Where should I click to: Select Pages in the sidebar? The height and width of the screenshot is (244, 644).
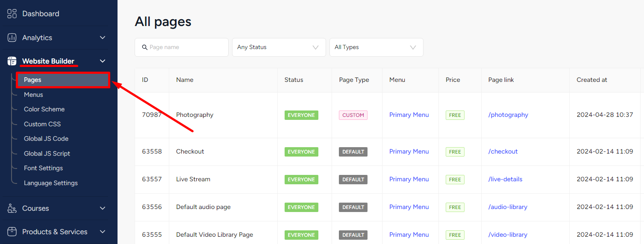click(63, 80)
